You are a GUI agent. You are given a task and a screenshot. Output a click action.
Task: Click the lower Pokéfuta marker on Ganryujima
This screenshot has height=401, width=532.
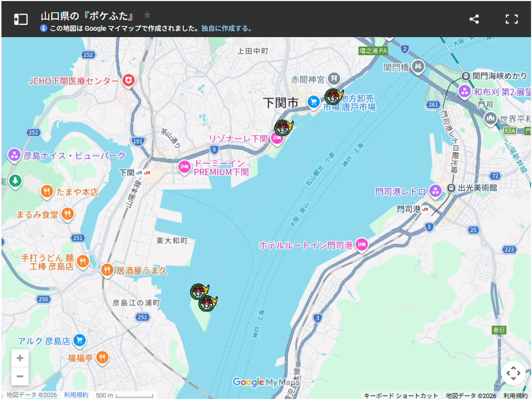coord(207,303)
